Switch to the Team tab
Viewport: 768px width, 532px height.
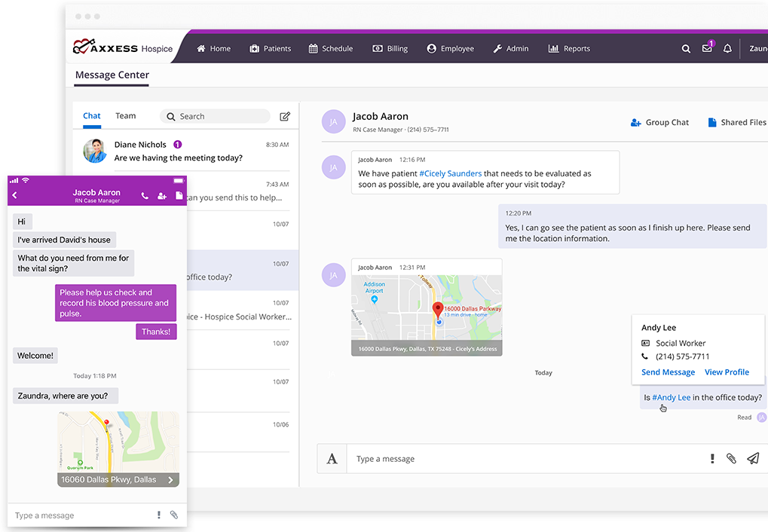point(125,116)
